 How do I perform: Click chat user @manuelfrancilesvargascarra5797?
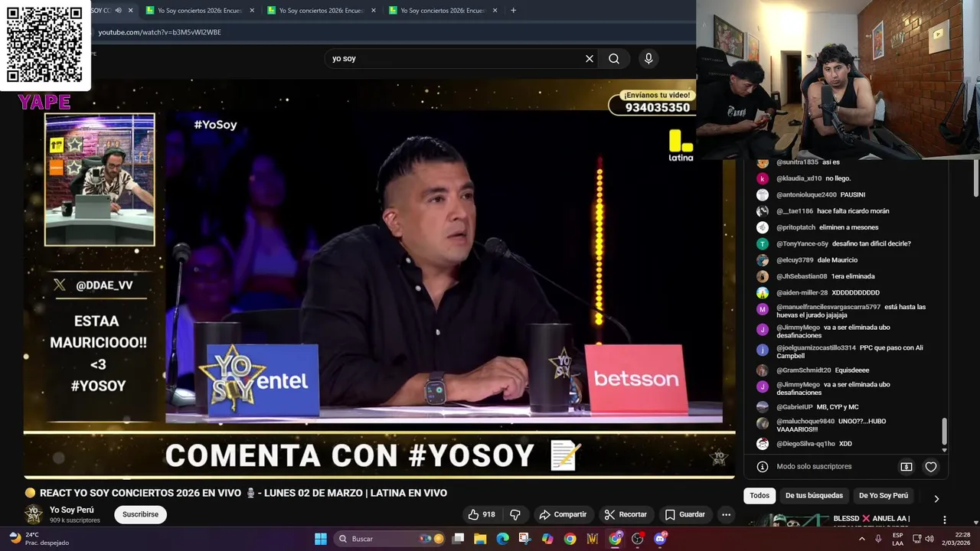coord(828,307)
